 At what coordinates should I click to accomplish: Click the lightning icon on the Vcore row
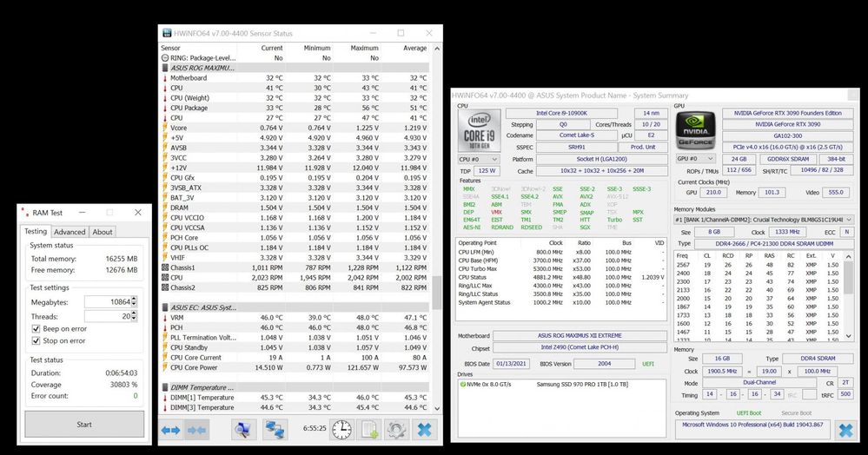click(165, 128)
